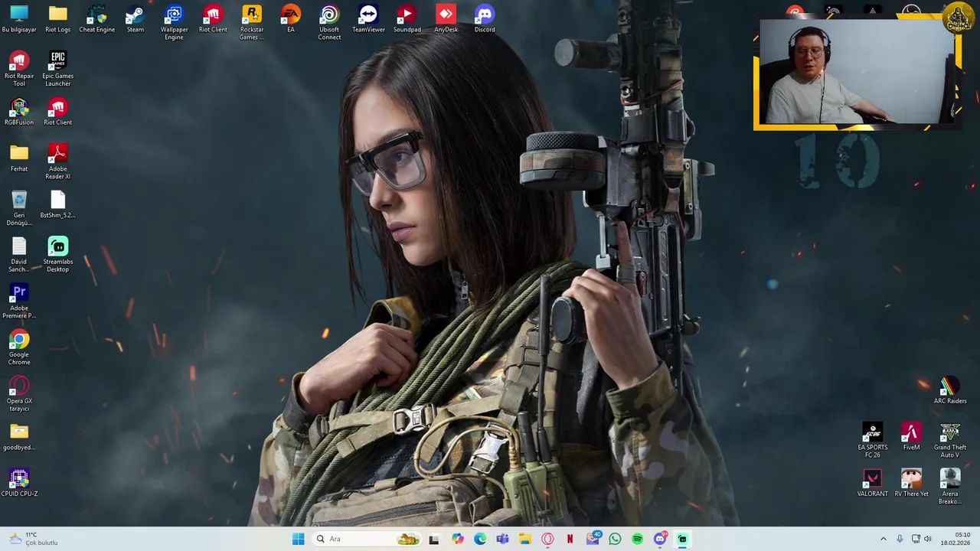
Task: Open the Geri Dönüşüm recycle bin
Action: (19, 208)
